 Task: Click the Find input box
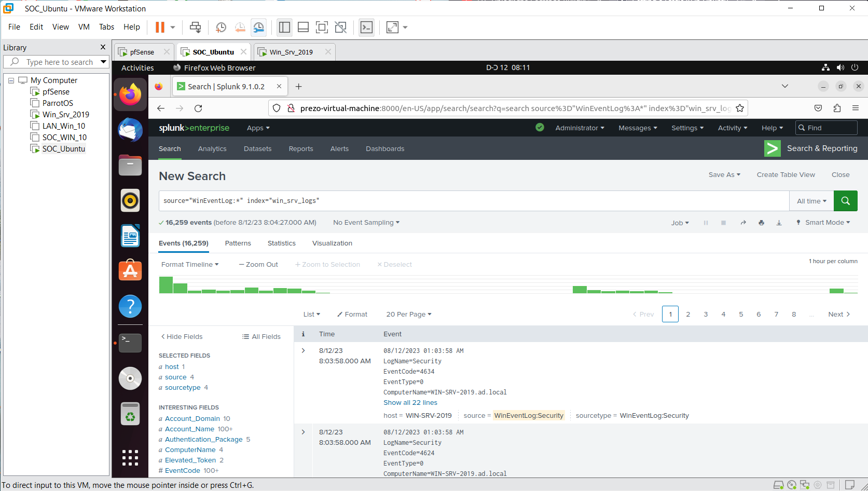[826, 128]
